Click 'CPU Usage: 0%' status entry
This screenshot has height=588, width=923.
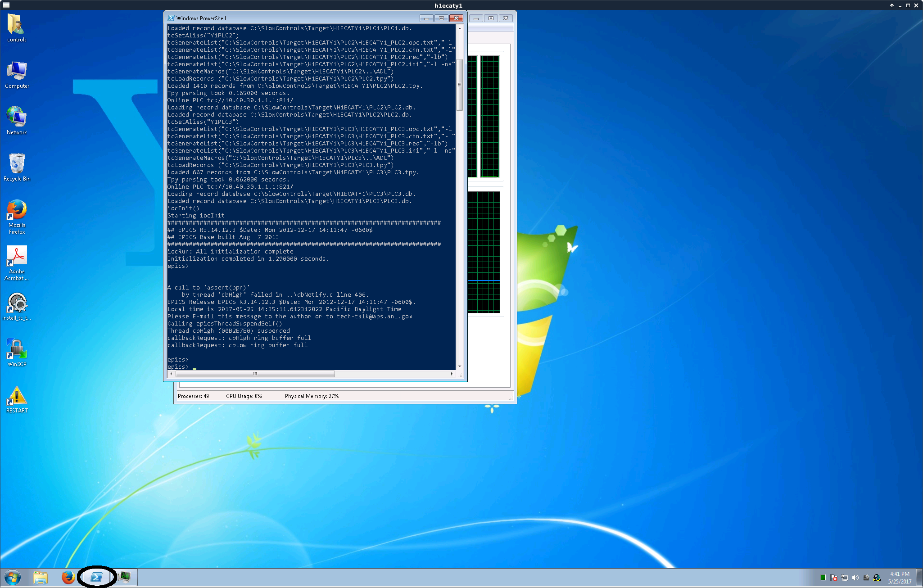[x=244, y=396]
